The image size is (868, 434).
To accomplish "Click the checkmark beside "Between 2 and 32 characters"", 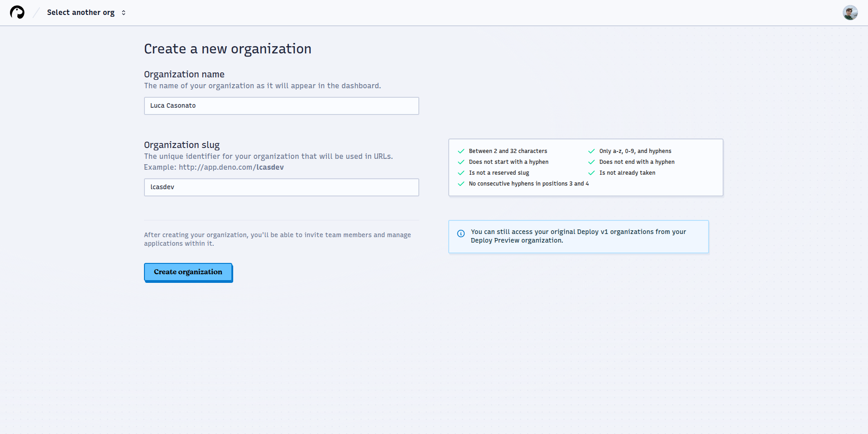I will 461,151.
